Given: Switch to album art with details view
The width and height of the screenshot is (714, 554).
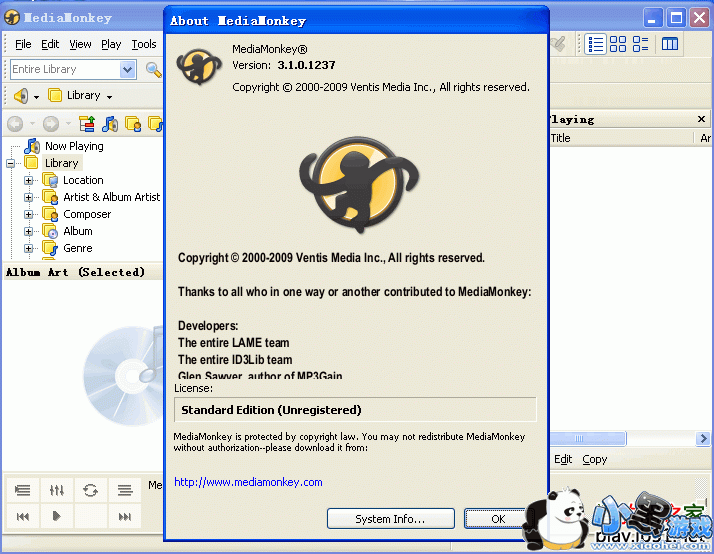Looking at the screenshot, I should [x=640, y=44].
